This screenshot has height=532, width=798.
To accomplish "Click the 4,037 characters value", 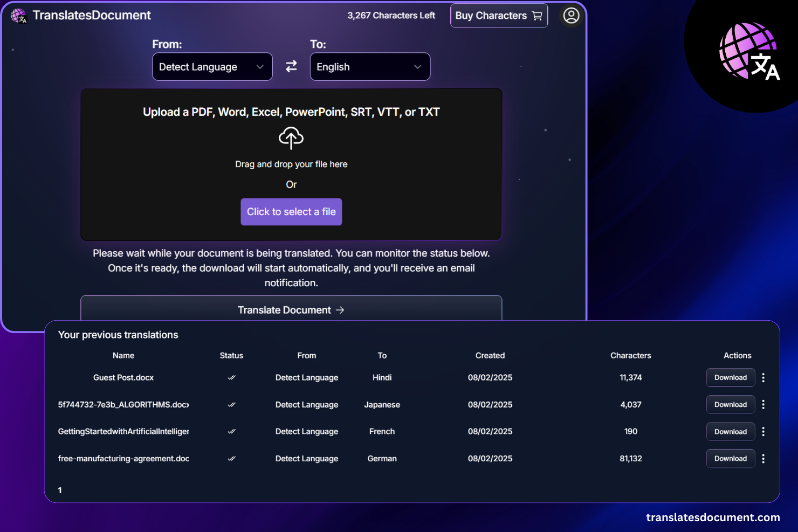I will (631, 405).
